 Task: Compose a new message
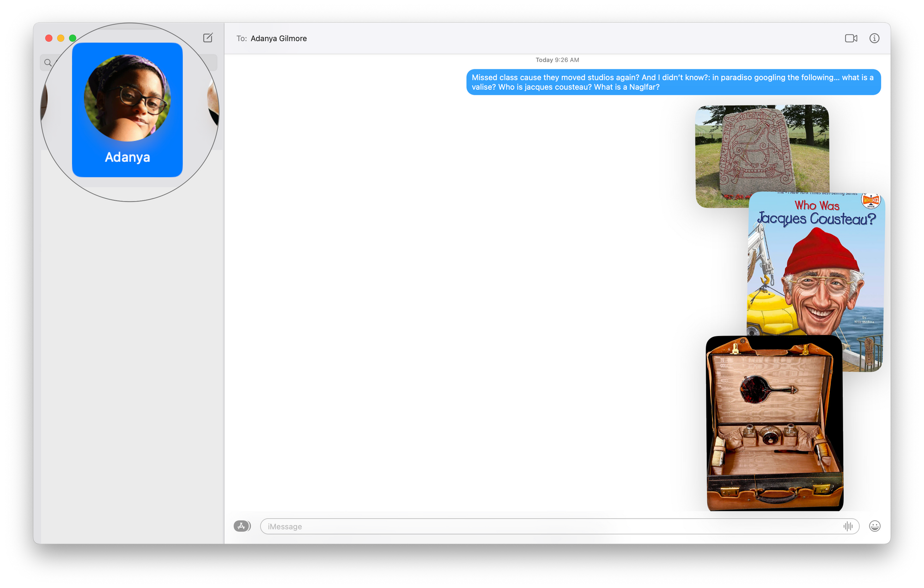[x=208, y=38]
